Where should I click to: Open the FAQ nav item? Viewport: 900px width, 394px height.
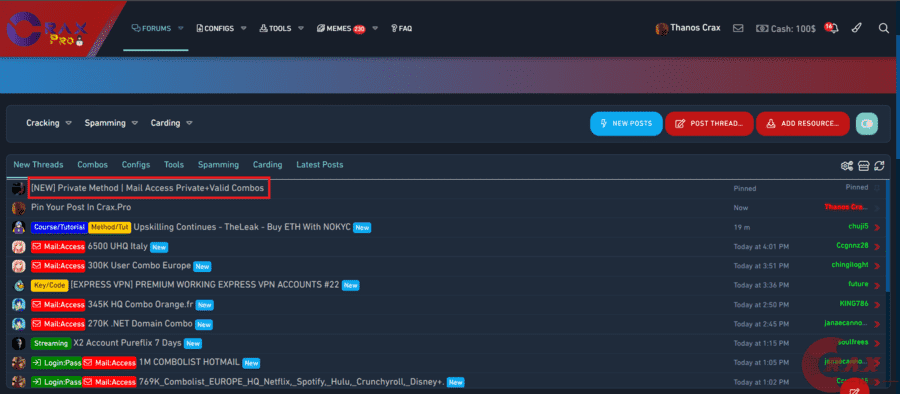tap(401, 28)
